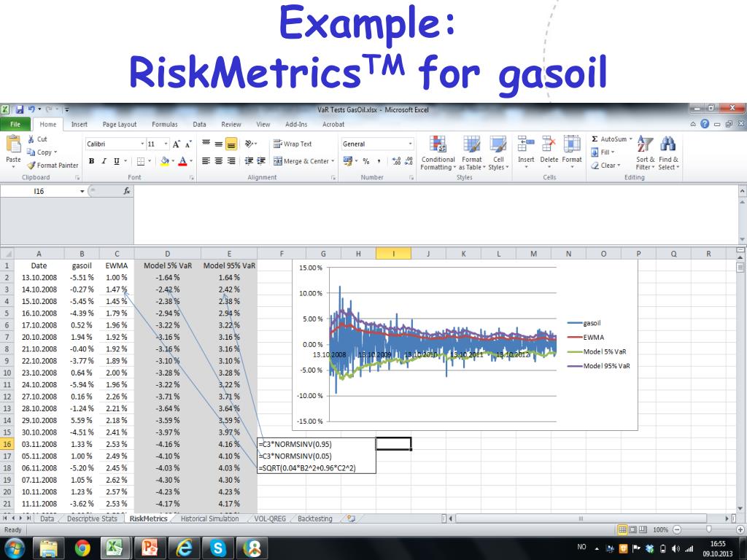Toggle Underline formatting

116,161
